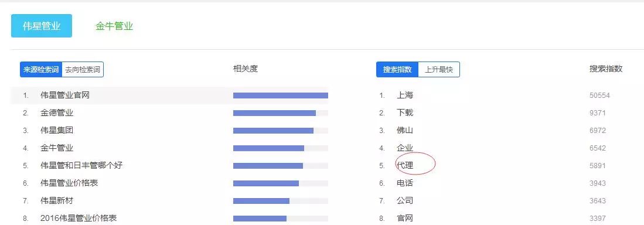Click the 伟星集团 search term

(57, 130)
